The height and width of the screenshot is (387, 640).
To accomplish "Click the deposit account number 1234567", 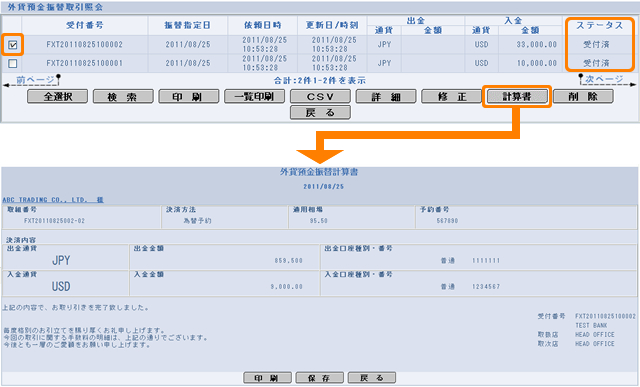I will pyautogui.click(x=486, y=287).
